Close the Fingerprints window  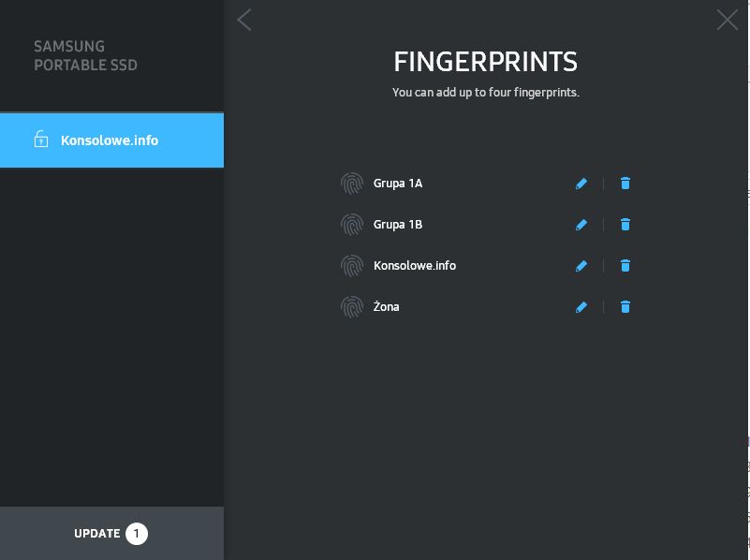pos(727,20)
